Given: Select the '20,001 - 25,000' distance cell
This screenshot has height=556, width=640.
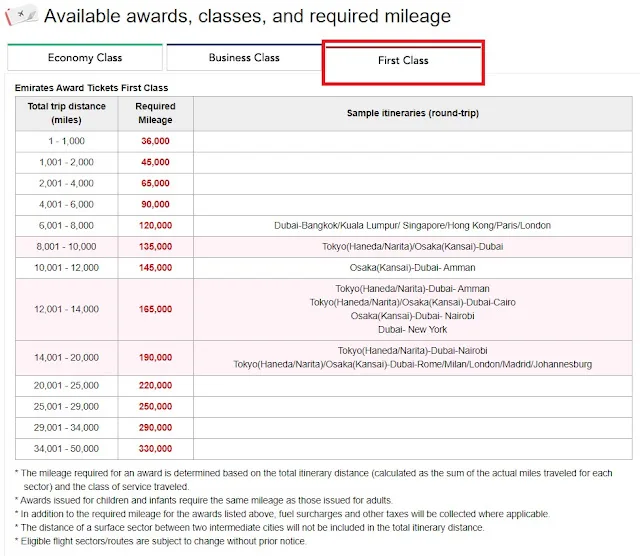Looking at the screenshot, I should pyautogui.click(x=67, y=386).
